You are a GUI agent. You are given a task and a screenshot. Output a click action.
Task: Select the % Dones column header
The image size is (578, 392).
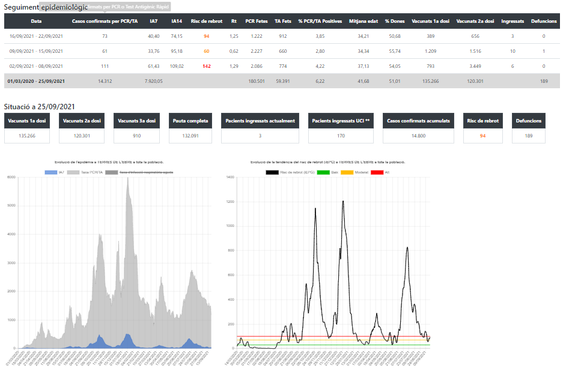tap(395, 22)
